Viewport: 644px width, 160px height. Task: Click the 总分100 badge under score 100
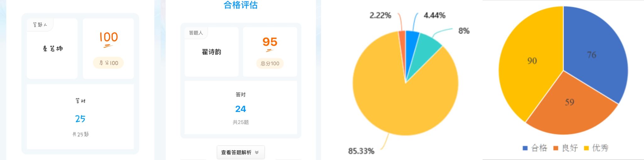pos(108,63)
